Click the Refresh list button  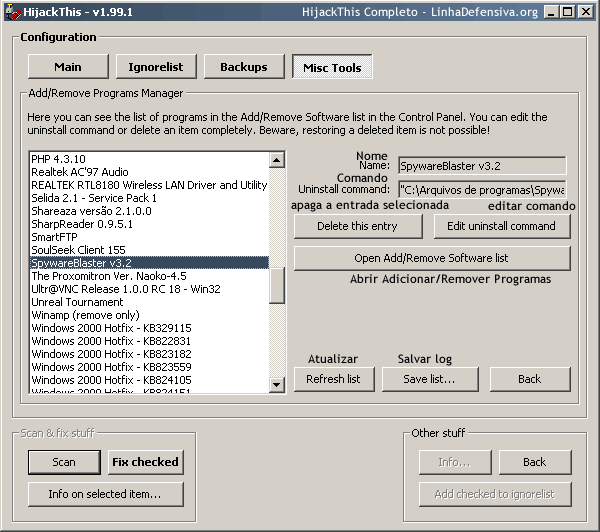tap(333, 379)
